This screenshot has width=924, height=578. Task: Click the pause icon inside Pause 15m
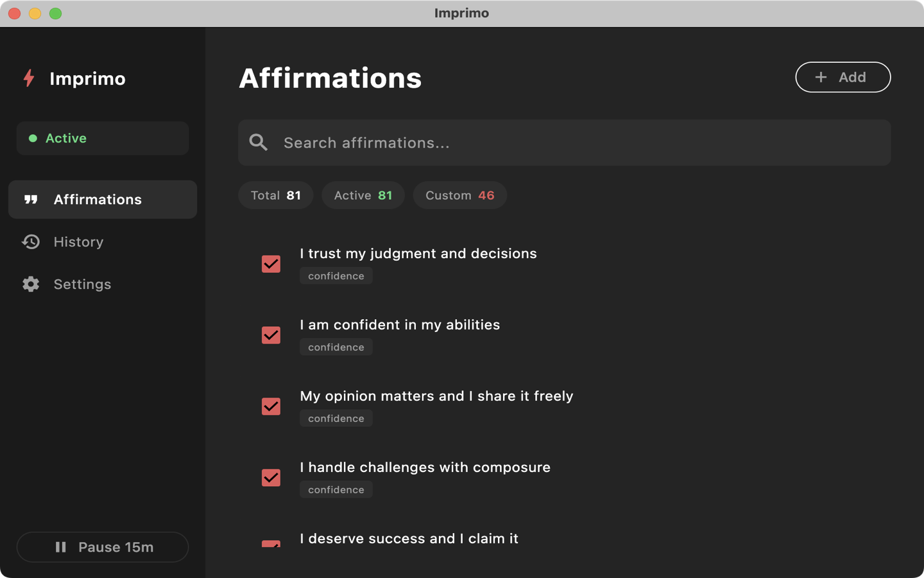(x=60, y=547)
